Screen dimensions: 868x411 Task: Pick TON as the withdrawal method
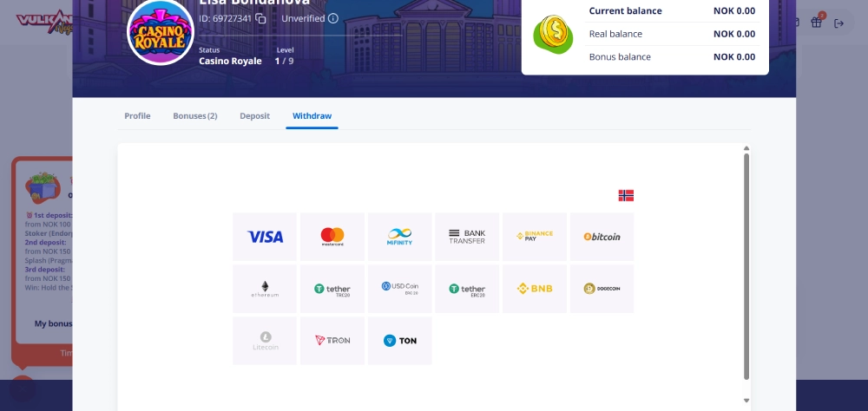[399, 341]
